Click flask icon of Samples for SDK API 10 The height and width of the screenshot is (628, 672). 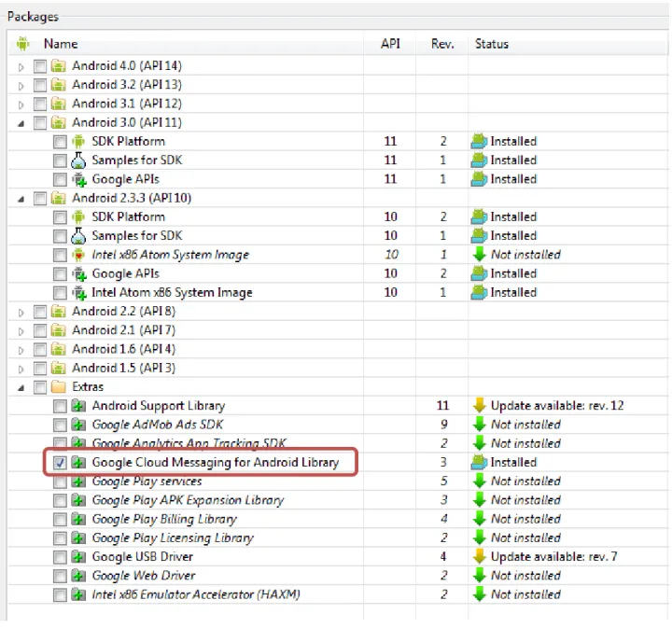pos(78,235)
